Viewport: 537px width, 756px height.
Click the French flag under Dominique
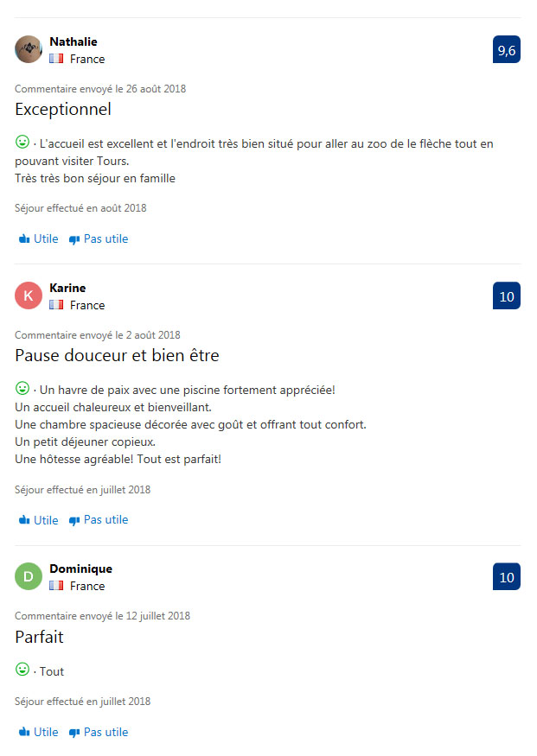point(57,586)
